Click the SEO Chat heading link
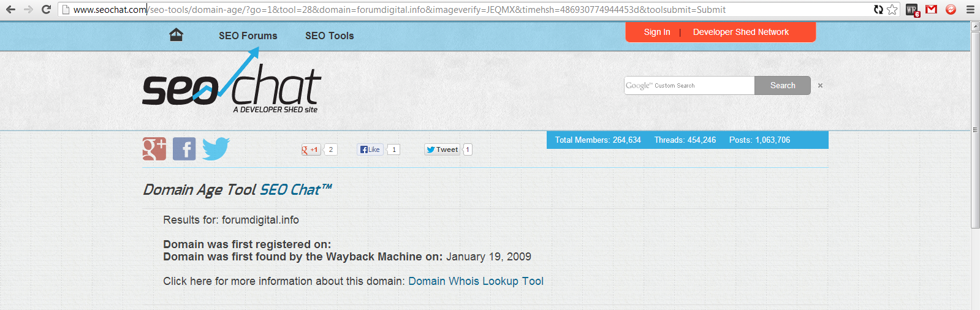 point(296,190)
